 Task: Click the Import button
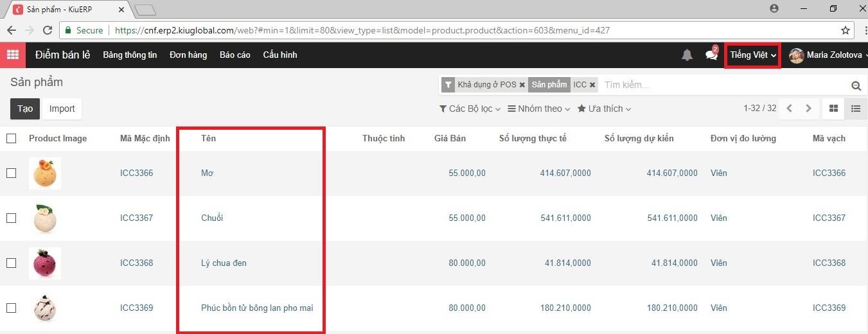62,109
